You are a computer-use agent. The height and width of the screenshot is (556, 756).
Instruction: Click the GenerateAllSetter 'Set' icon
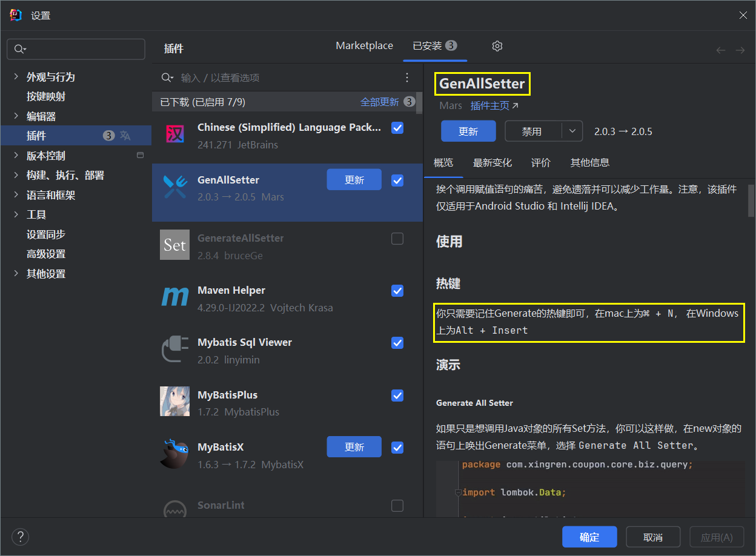coord(174,245)
